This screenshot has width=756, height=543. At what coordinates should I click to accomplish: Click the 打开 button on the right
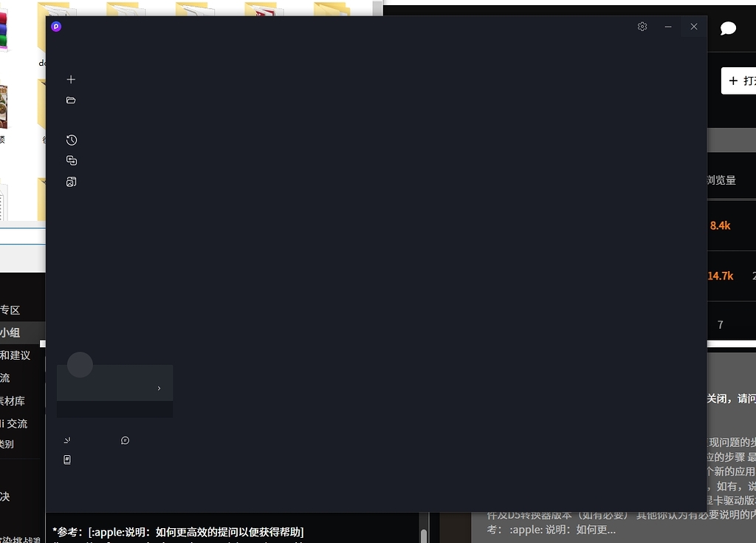[740, 81]
